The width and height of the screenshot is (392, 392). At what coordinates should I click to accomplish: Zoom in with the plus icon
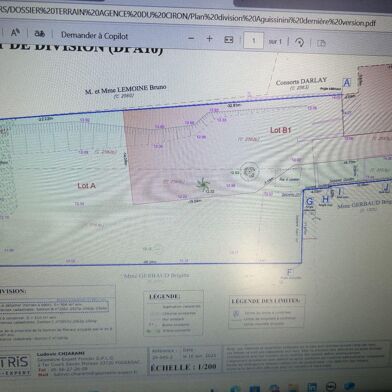(x=209, y=39)
